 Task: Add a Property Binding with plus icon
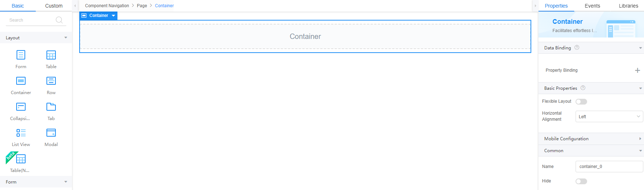(x=637, y=70)
